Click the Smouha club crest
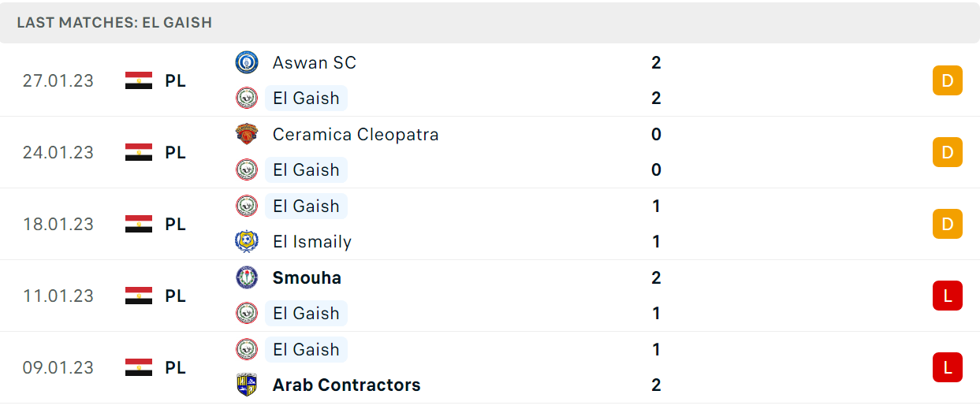The width and height of the screenshot is (980, 413). pyautogui.click(x=247, y=277)
